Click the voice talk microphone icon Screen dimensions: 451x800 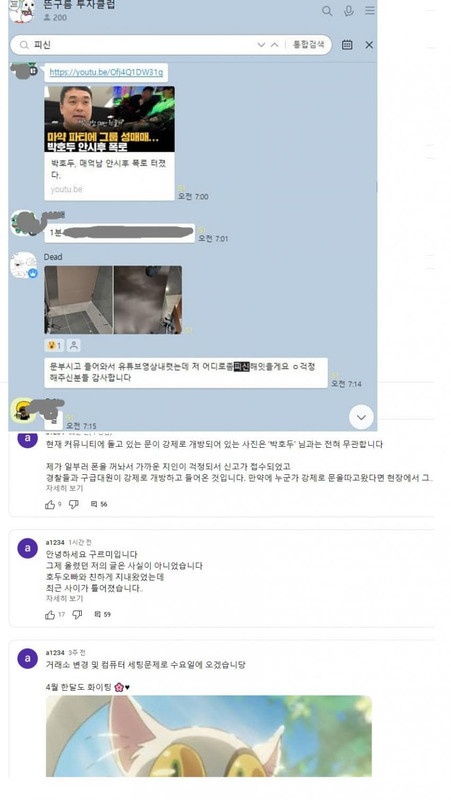click(x=349, y=11)
